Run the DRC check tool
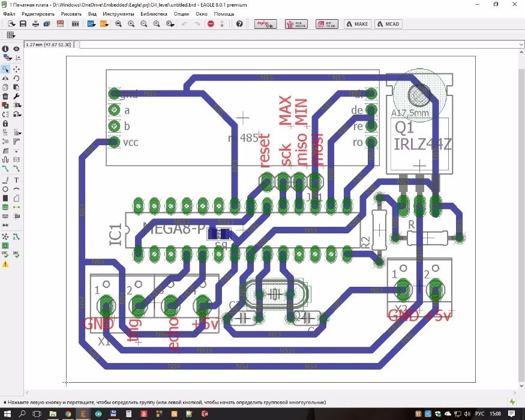525x420 pixels. [16, 255]
